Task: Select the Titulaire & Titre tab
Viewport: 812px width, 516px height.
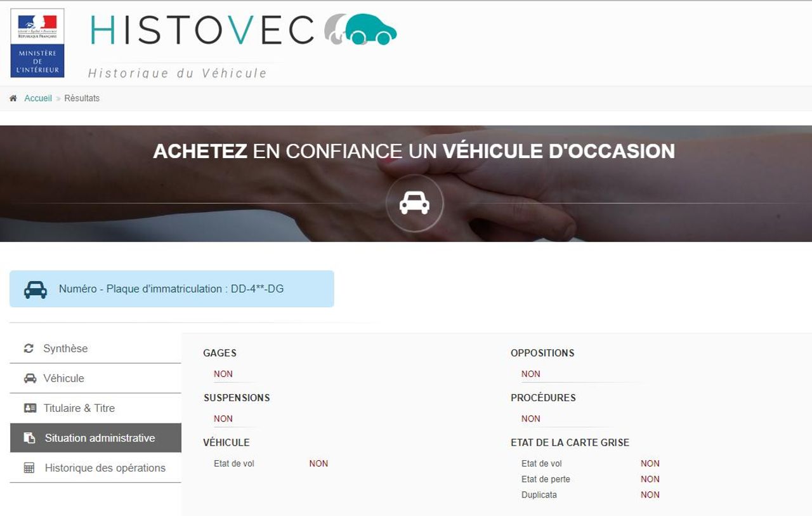Action: 79,408
